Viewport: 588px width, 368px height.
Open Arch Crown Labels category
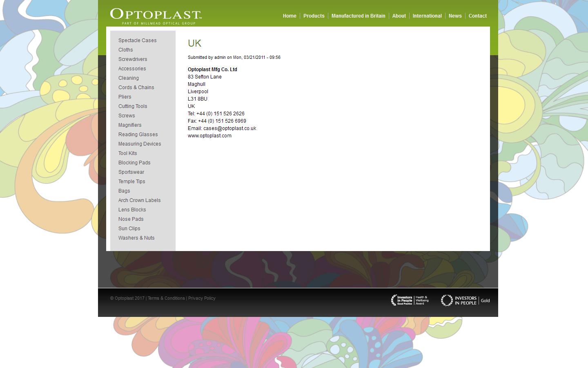tap(140, 200)
